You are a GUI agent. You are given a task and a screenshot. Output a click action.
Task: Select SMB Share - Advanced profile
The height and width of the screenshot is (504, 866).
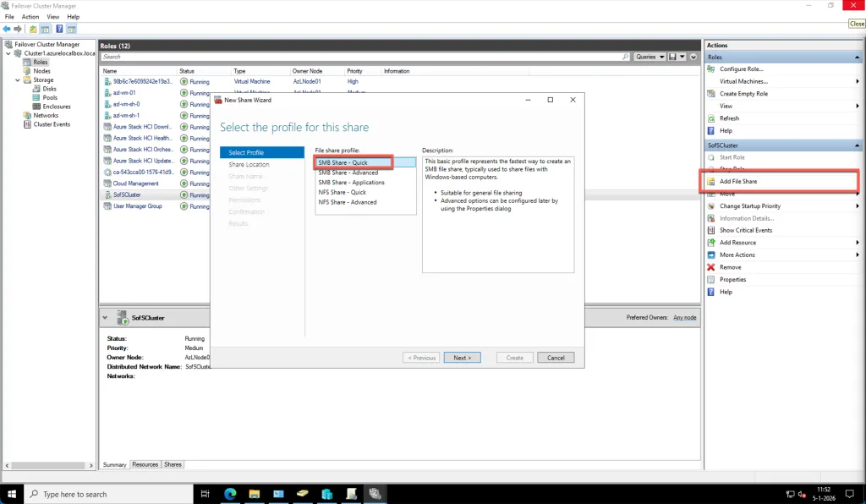(348, 173)
